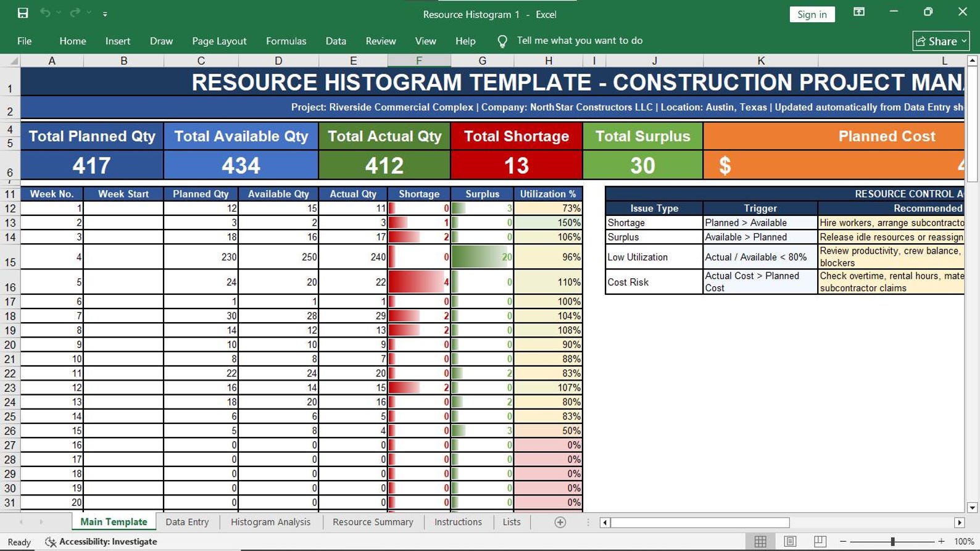
Task: Open the Help ribbon tab
Action: tap(465, 41)
